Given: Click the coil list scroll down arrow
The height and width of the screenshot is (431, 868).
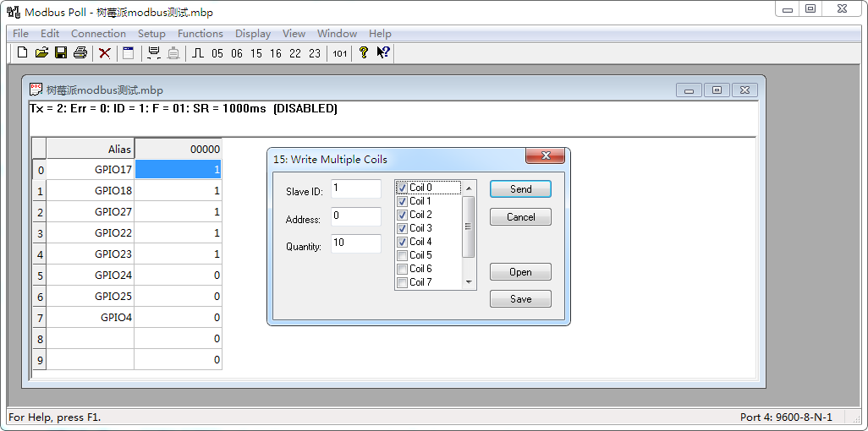Looking at the screenshot, I should click(469, 282).
